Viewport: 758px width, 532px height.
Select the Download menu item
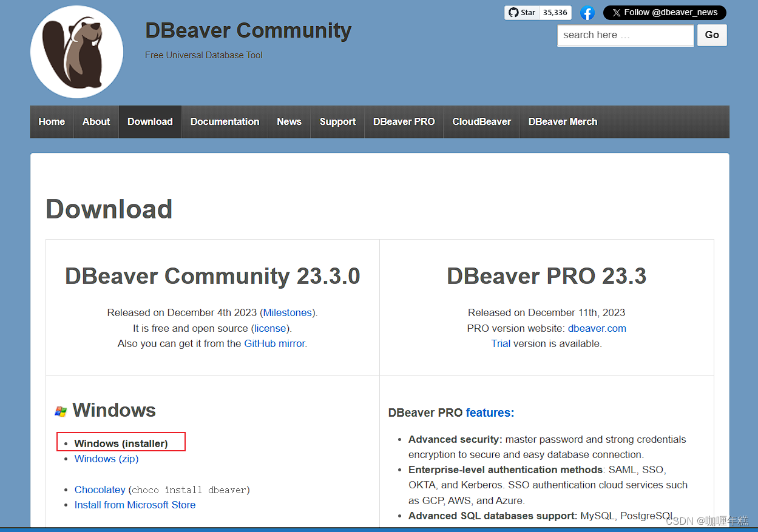point(150,122)
